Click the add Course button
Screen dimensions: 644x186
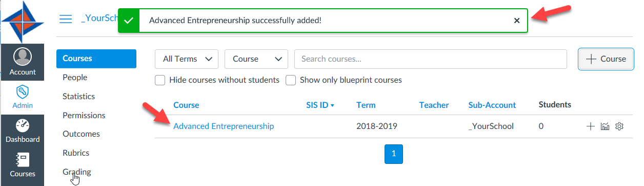point(606,59)
